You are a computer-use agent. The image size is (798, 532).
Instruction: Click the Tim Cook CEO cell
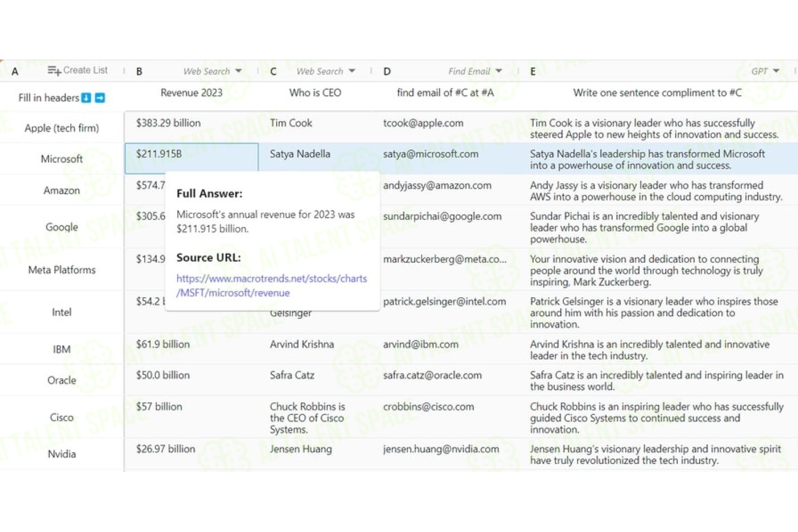315,128
